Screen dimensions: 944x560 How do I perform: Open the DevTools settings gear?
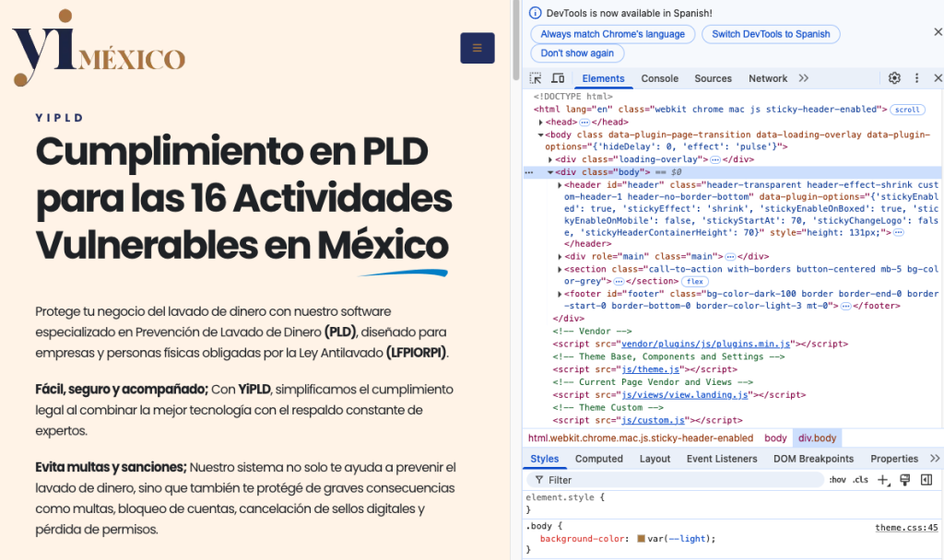coord(893,78)
